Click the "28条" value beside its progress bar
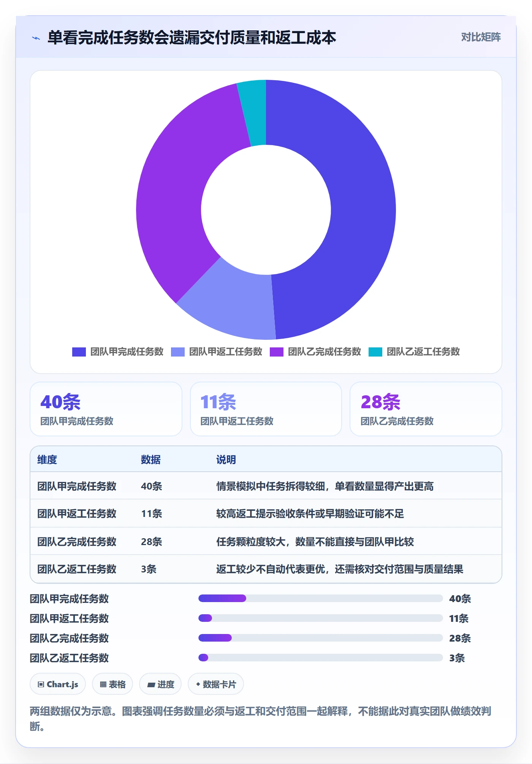 (460, 638)
